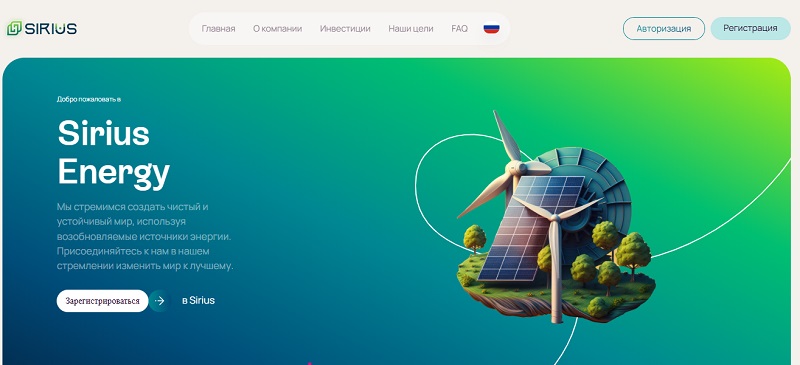Open the Инвестиции menu item
This screenshot has width=800, height=365.
click(x=345, y=29)
